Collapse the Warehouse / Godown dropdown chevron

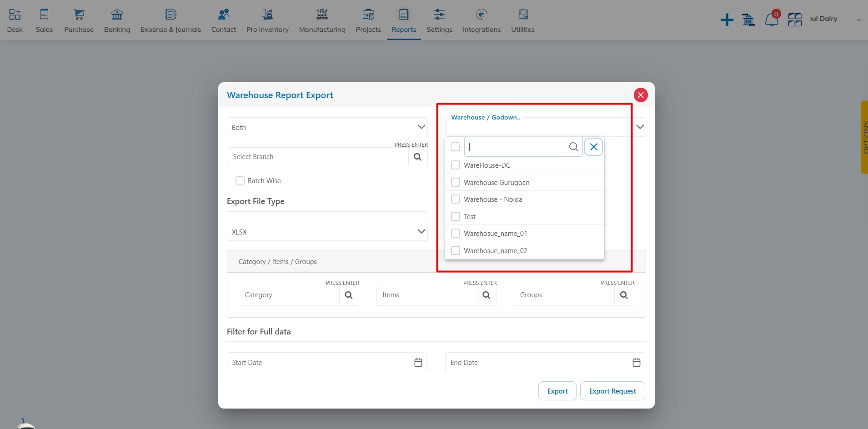[x=640, y=127]
